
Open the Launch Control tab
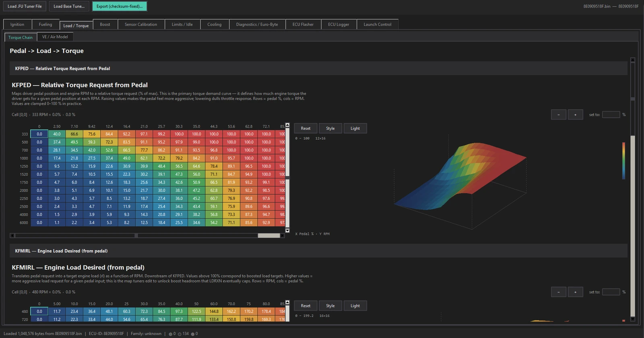point(378,25)
